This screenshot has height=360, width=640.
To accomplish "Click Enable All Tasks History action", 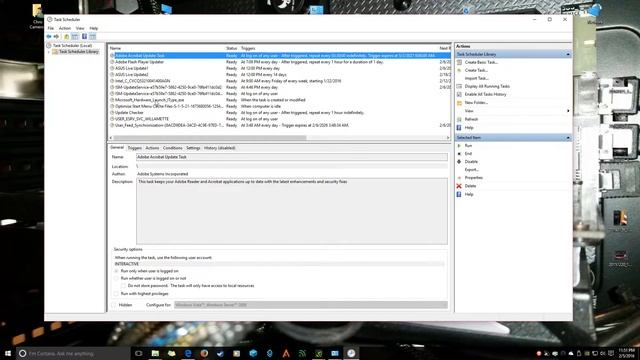I will (x=485, y=94).
